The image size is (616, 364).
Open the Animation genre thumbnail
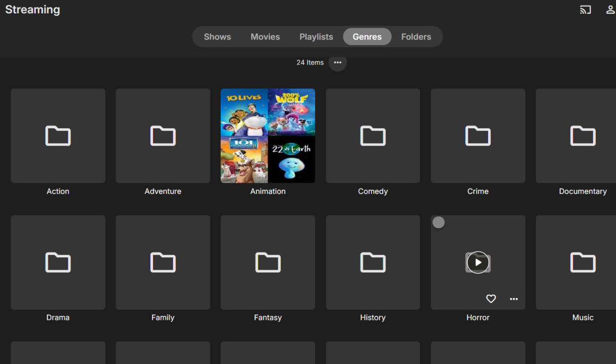pos(268,136)
